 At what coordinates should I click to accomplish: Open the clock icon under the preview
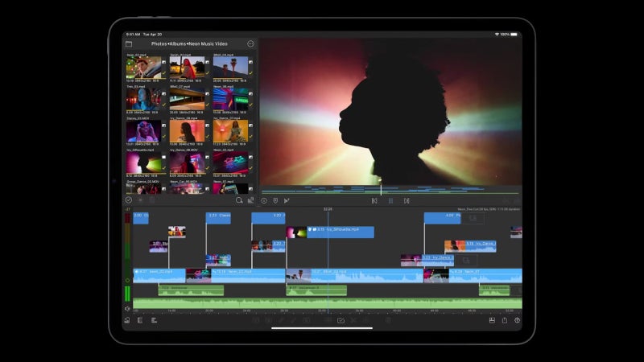pyautogui.click(x=264, y=200)
